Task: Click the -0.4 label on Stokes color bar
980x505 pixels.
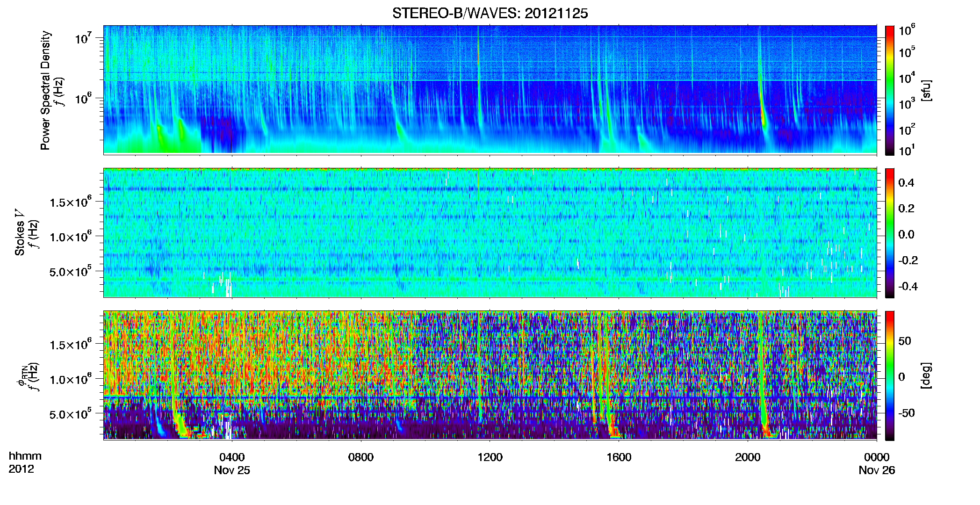Action: 908,287
